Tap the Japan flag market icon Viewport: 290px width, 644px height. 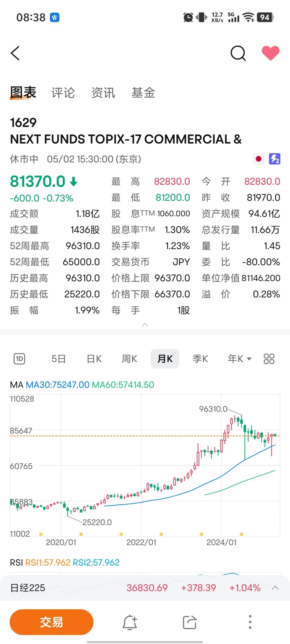pos(259,159)
